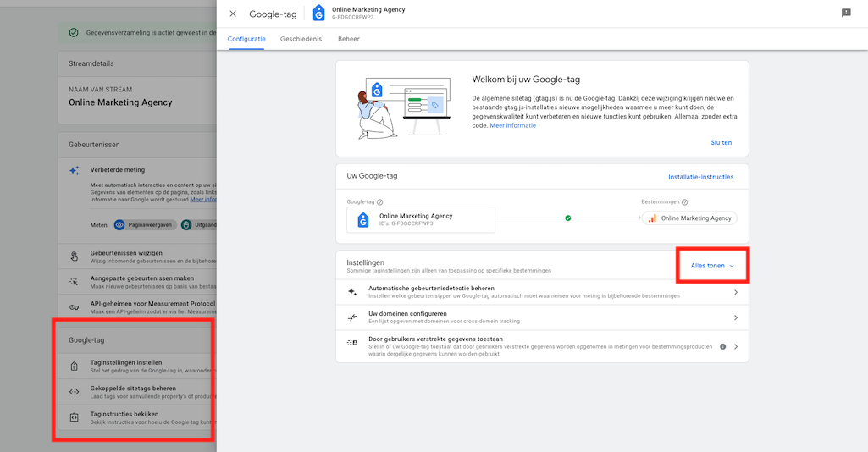Viewport: 868px width, 452px height.
Task: Open Installatie-instructies link
Action: click(701, 177)
